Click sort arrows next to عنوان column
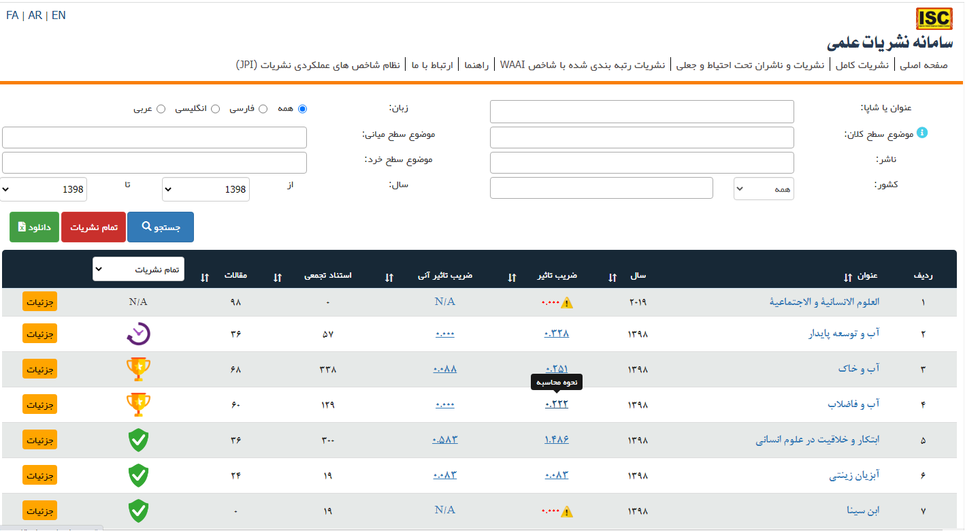This screenshot has height=531, width=980. click(x=847, y=277)
